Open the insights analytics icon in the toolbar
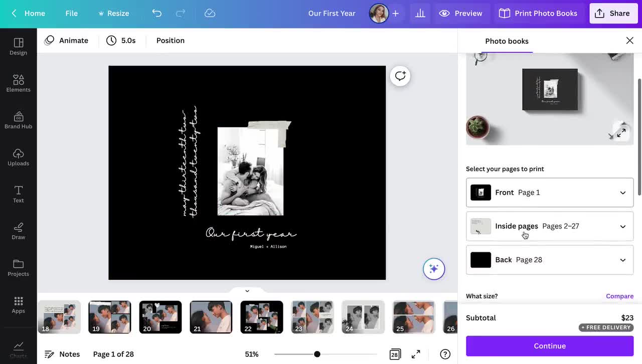This screenshot has width=642, height=364. coord(420,13)
